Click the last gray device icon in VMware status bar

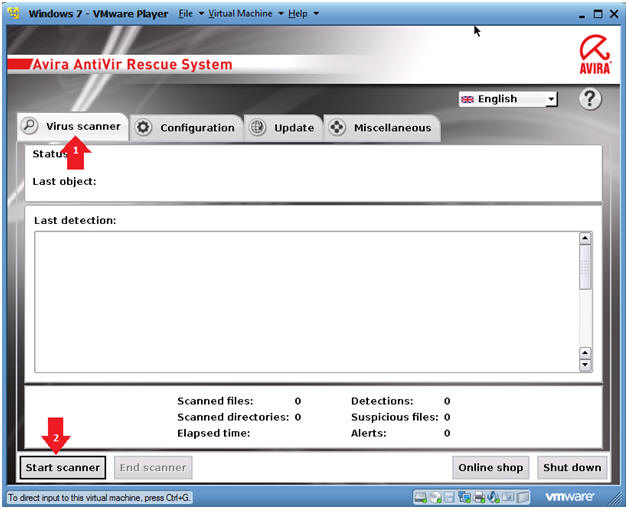pos(523,497)
